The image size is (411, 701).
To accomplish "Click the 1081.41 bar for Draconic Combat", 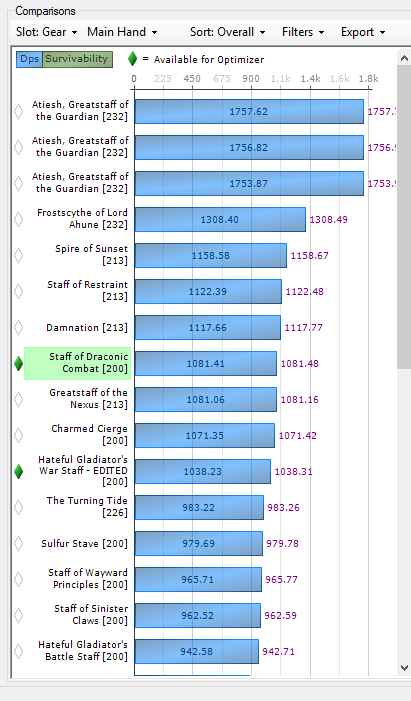I will pyautogui.click(x=206, y=363).
